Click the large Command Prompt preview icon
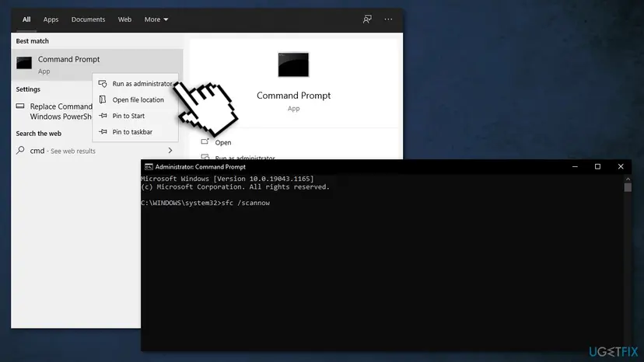This screenshot has width=644, height=362. 293,64
